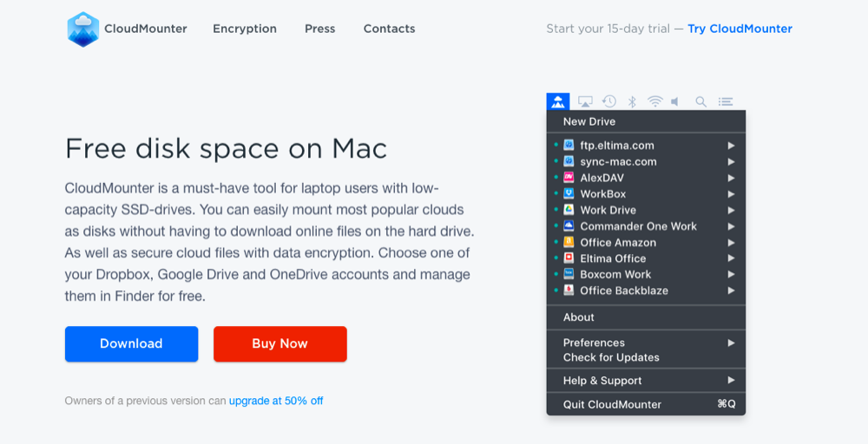Screen dimensions: 868x444
Task: Open Spotlight search magnifier icon
Action: click(x=700, y=101)
